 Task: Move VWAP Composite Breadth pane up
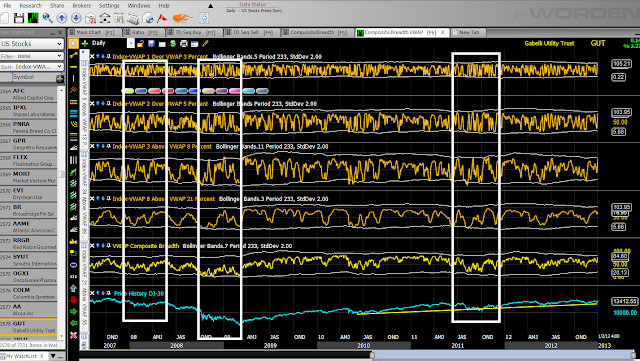[x=98, y=246]
